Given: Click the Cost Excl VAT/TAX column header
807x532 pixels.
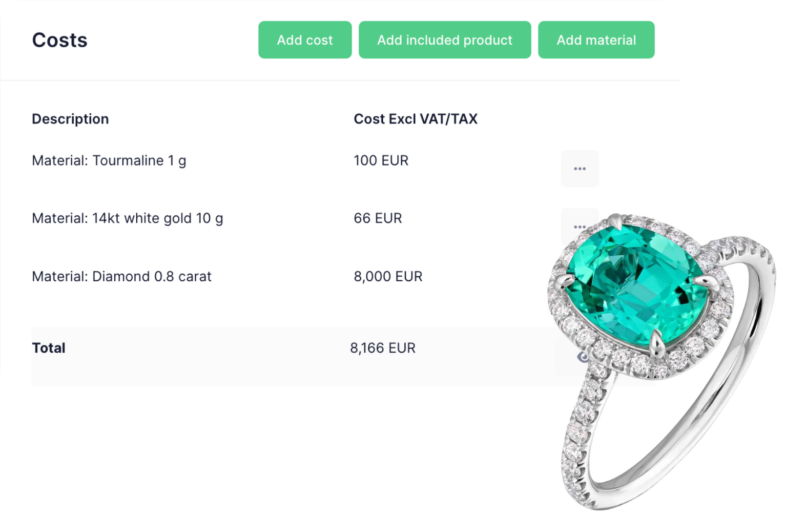Looking at the screenshot, I should point(415,118).
